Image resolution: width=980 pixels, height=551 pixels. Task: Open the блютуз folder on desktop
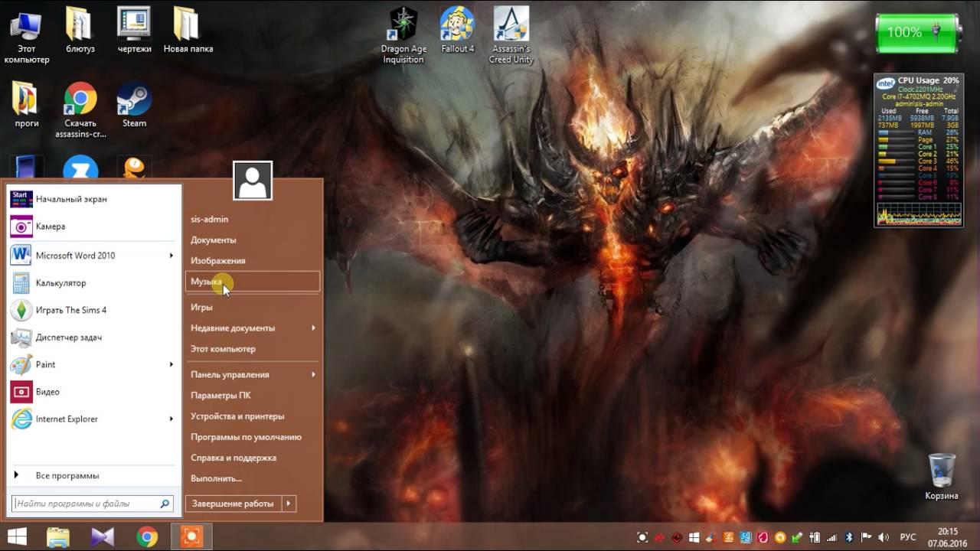coord(80,31)
